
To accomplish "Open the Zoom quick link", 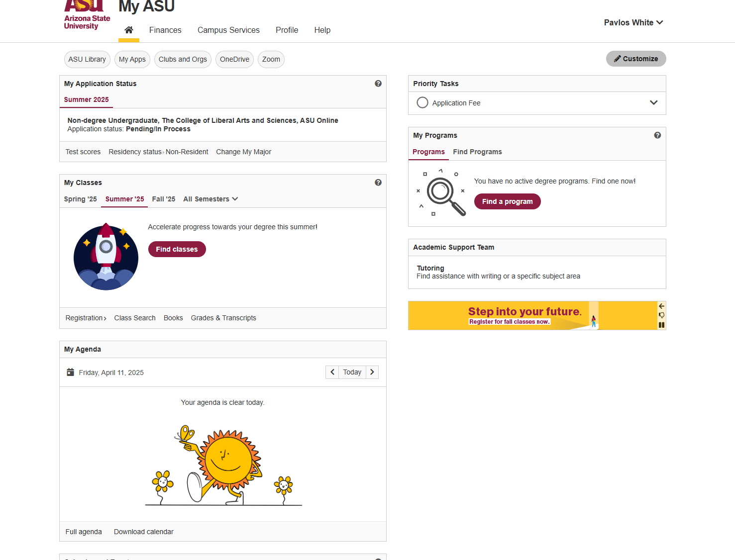I will [271, 59].
